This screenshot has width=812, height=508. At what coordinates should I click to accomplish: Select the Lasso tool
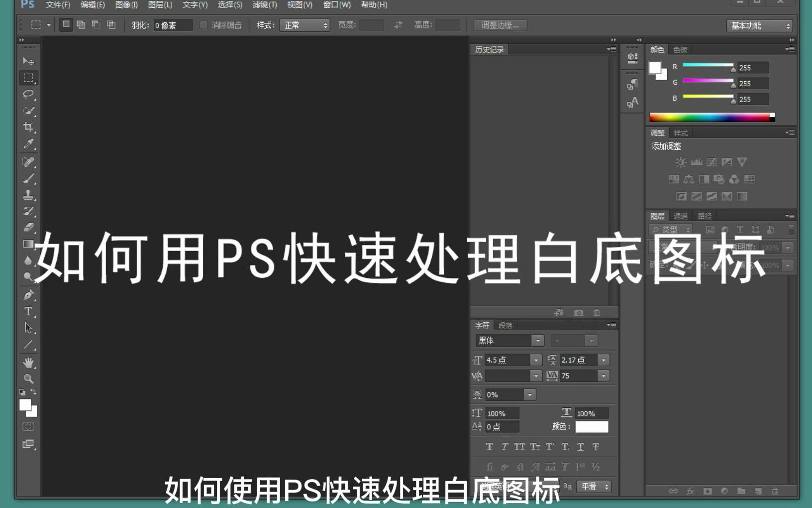[x=28, y=94]
